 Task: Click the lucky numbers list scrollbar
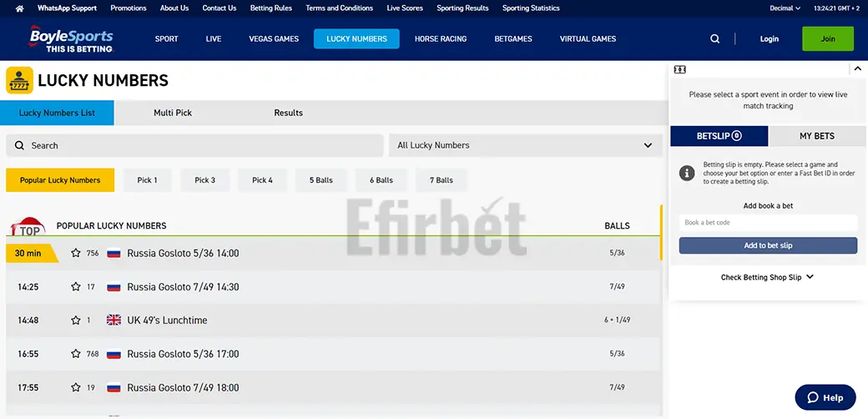pyautogui.click(x=661, y=233)
